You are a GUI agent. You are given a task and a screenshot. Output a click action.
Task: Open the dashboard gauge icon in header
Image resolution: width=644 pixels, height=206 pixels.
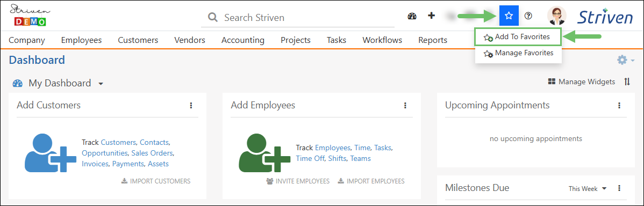tap(412, 16)
